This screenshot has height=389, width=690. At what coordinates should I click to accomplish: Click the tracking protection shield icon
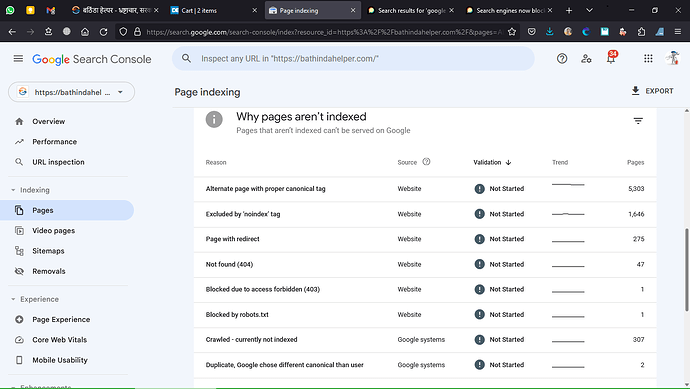click(x=123, y=32)
